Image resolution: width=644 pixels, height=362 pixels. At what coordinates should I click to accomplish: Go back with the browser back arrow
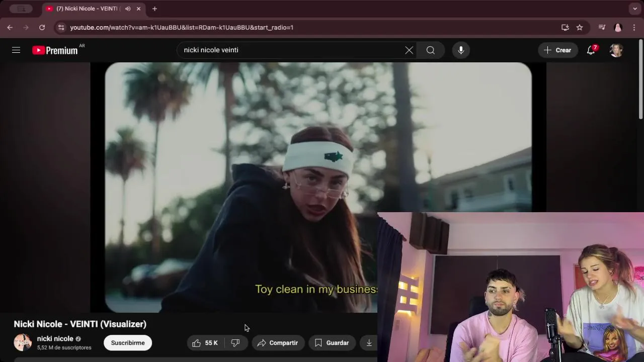(10, 28)
